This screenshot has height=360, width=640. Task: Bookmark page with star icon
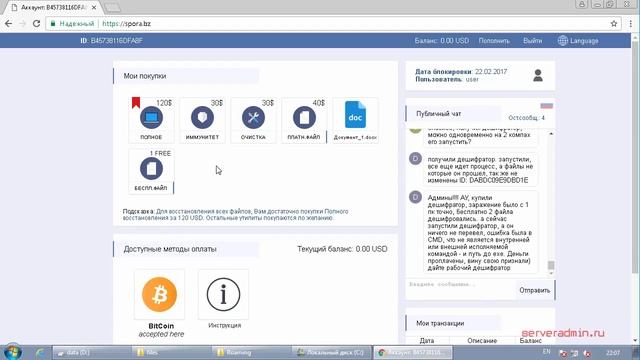(614, 24)
